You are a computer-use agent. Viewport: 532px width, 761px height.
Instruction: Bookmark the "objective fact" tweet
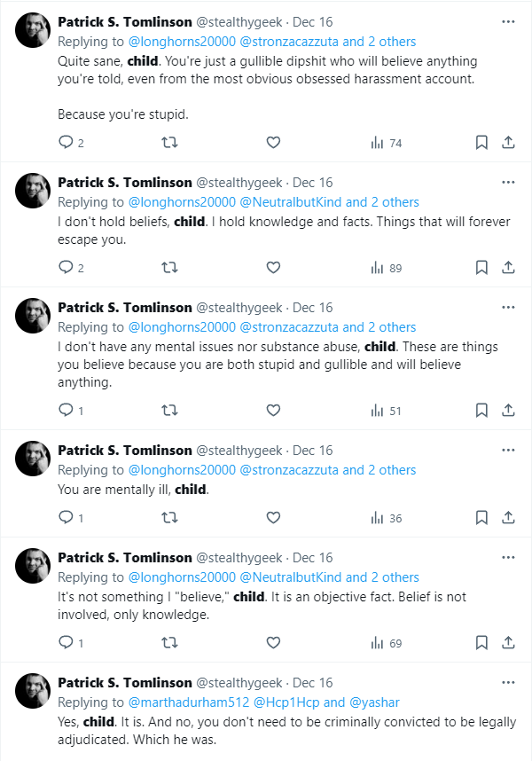click(x=481, y=642)
